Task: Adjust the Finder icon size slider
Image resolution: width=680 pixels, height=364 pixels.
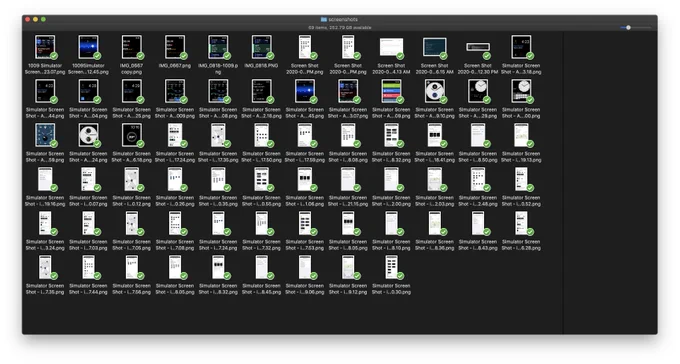Action: [635, 27]
